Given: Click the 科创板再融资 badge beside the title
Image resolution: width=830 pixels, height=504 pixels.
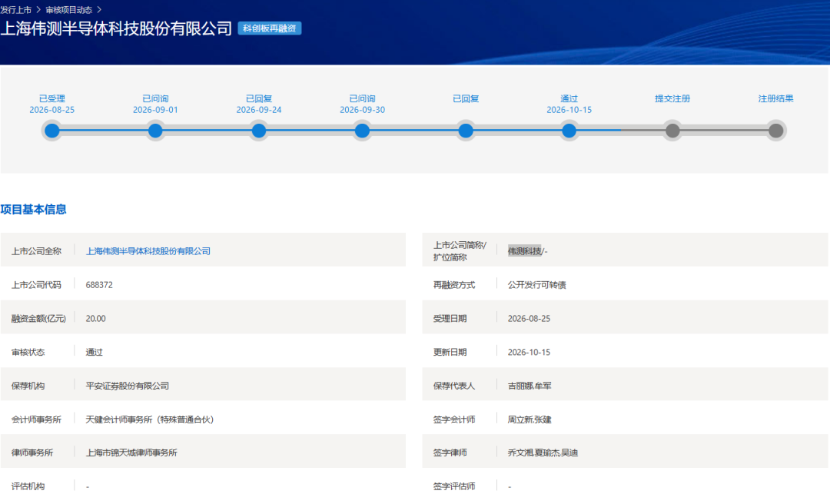Looking at the screenshot, I should coord(270,28).
